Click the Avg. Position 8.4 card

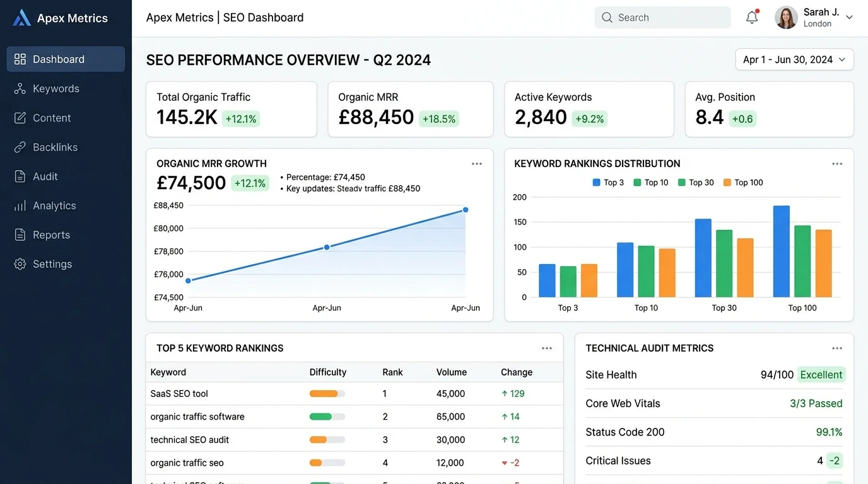(x=770, y=109)
